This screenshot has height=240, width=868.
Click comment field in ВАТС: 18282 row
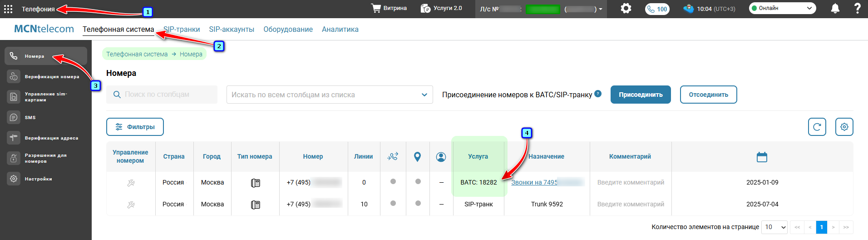click(631, 182)
